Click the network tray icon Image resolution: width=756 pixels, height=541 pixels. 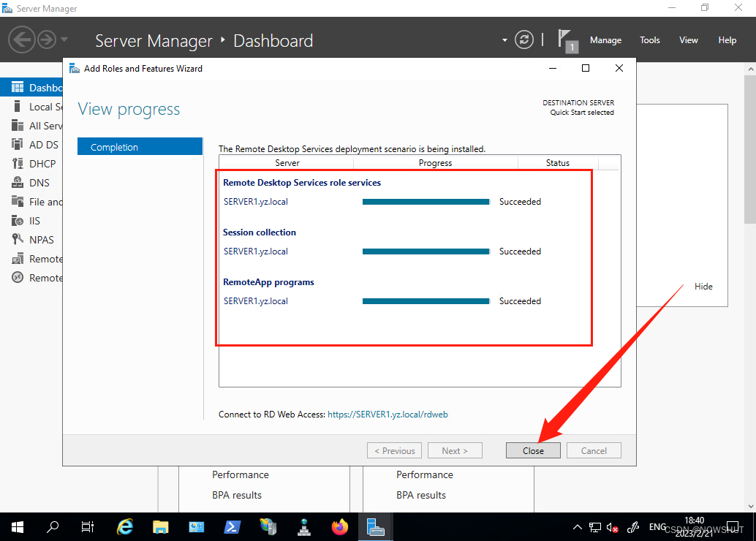point(595,528)
